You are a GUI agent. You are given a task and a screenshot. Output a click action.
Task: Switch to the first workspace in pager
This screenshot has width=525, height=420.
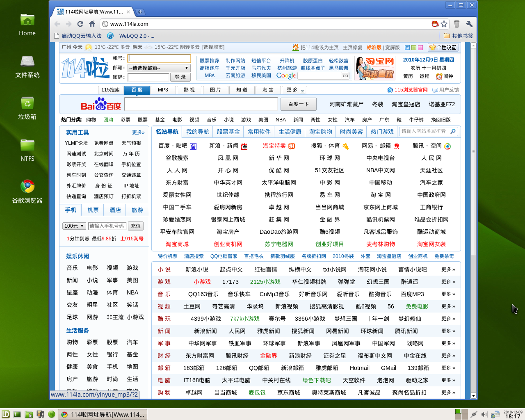(458, 411)
